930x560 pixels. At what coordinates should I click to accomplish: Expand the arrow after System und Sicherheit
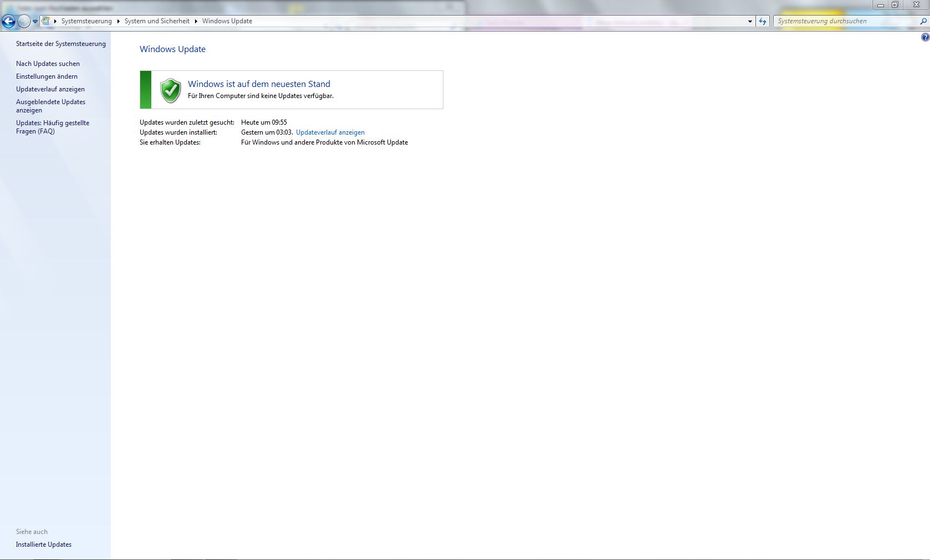click(x=196, y=21)
